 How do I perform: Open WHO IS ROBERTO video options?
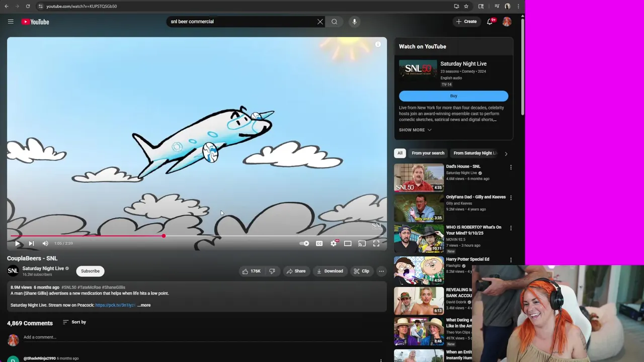[x=511, y=228]
